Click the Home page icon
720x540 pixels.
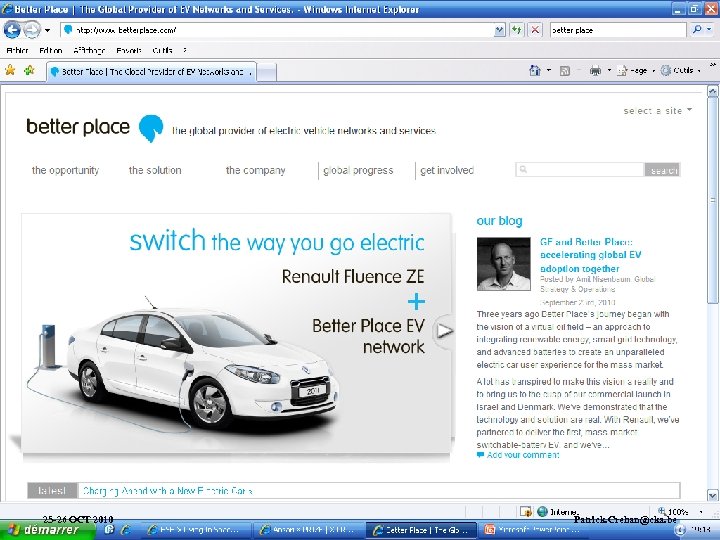535,71
